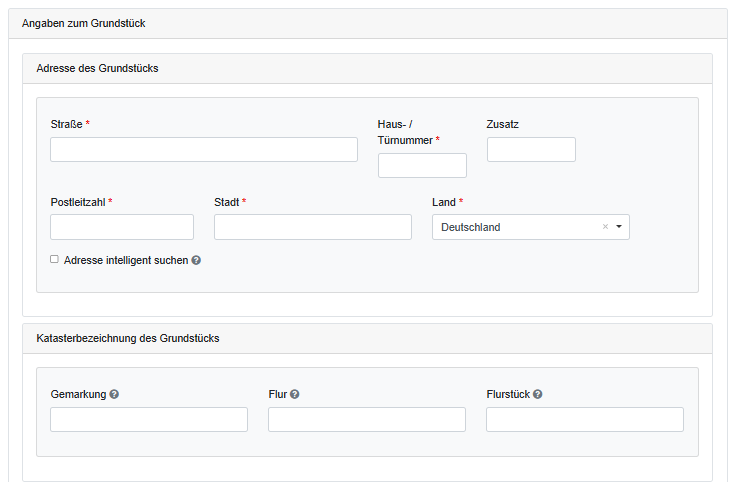Click help icon beside Adresse intelligent suchen
The height and width of the screenshot is (482, 736).
[x=196, y=260]
